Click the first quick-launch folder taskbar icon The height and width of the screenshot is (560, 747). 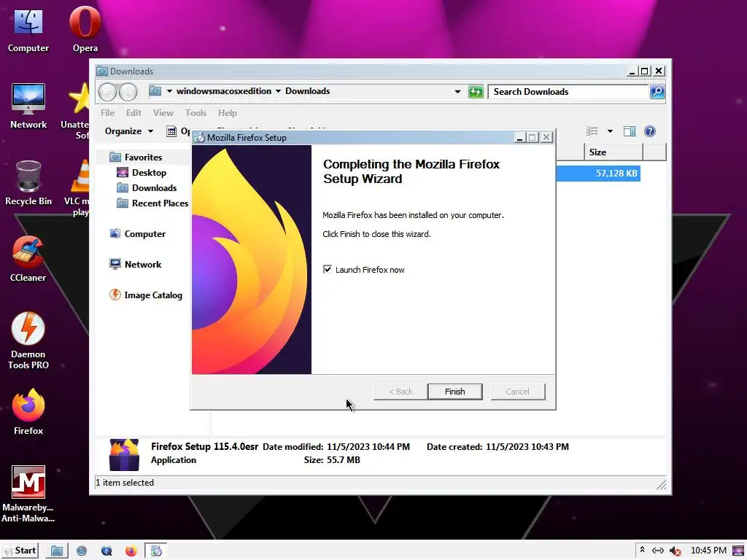[57, 551]
